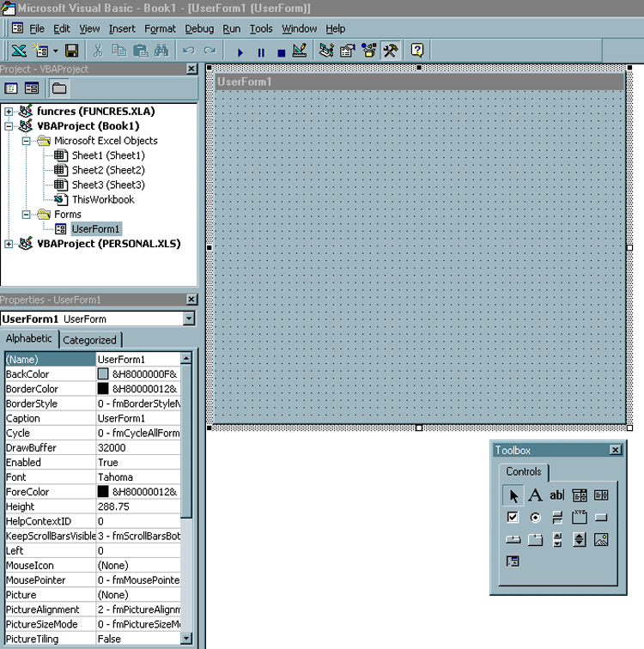This screenshot has width=644, height=649.
Task: Expand the VBAProject (PERSONAL.XLS) node
Action: [x=9, y=244]
